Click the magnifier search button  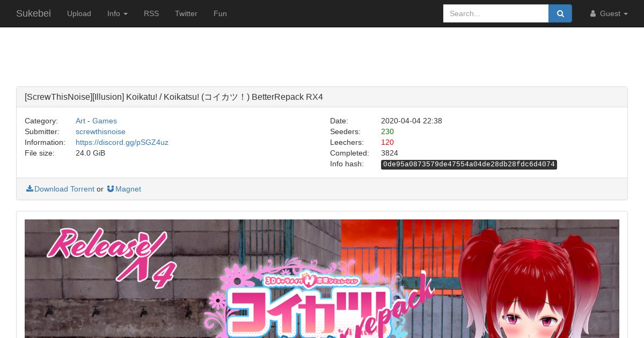click(560, 13)
